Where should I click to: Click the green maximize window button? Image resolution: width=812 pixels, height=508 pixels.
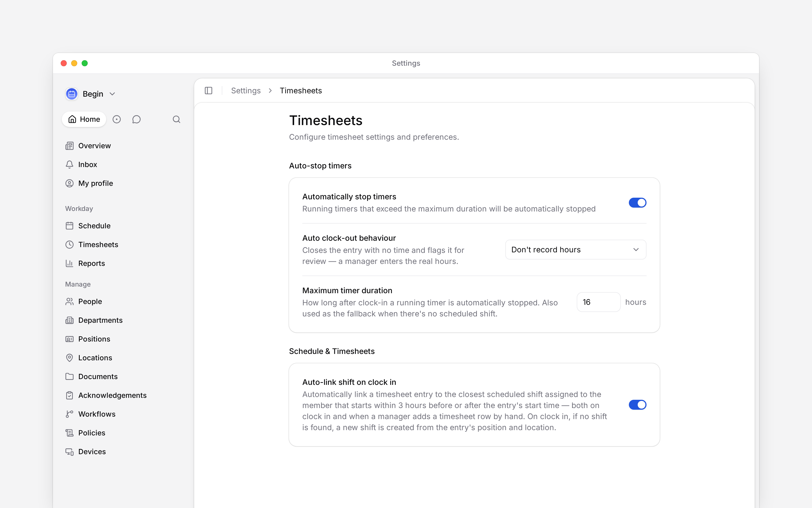coord(85,63)
